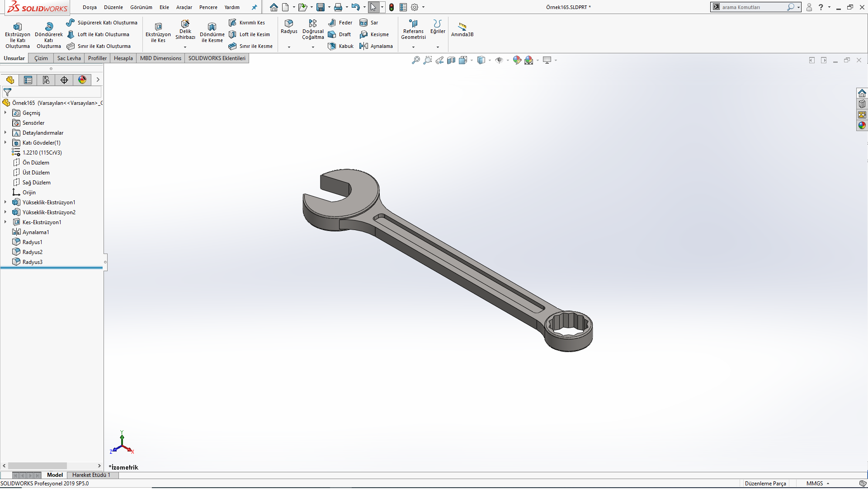Open Referans Geometrisi tool
The image size is (868, 489).
(x=413, y=29)
